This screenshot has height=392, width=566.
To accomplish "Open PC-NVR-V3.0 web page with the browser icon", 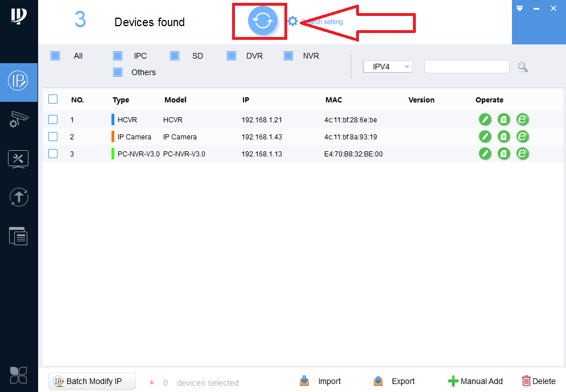I will click(x=522, y=154).
